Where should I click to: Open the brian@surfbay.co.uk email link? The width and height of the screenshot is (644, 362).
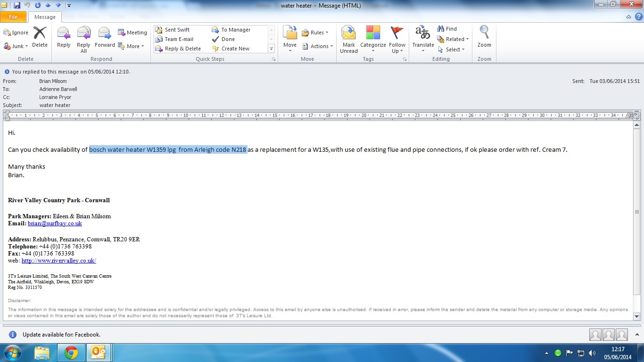[55, 223]
